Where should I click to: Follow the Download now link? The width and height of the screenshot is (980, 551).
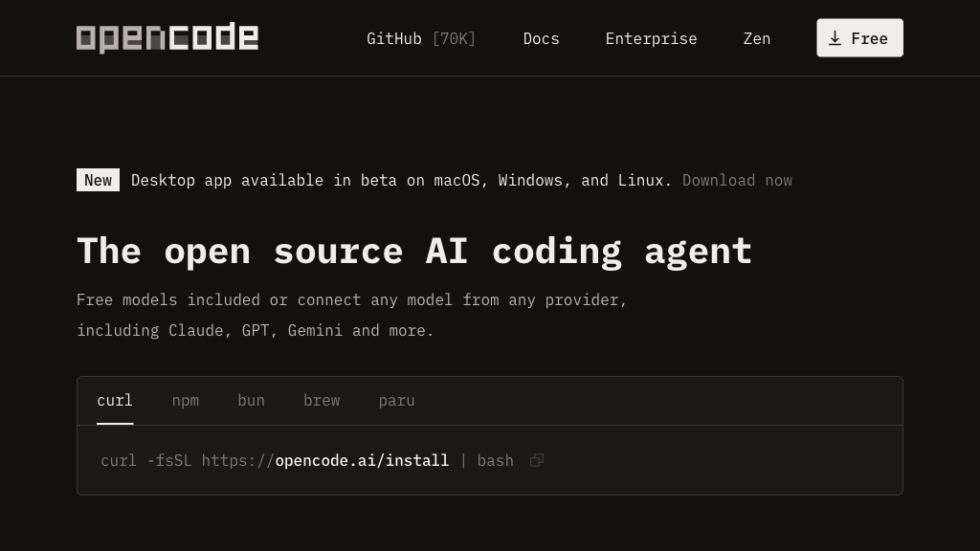[737, 180]
